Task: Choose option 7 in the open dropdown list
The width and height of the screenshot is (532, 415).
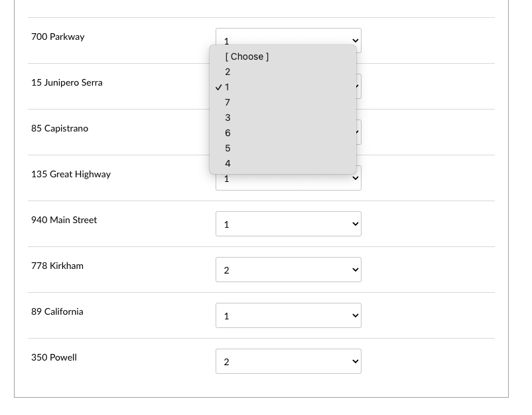Action: click(228, 102)
